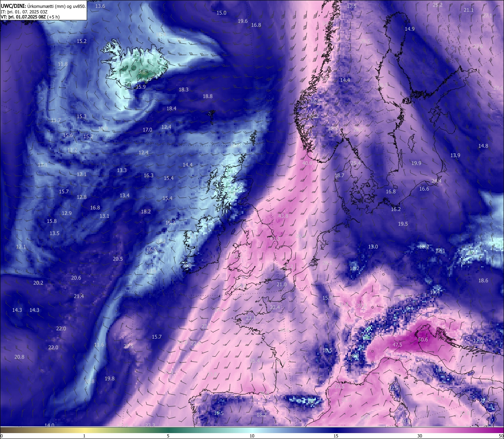Click the legend tick label 50
Viewport: 504px width, 439px height.
coord(501,436)
